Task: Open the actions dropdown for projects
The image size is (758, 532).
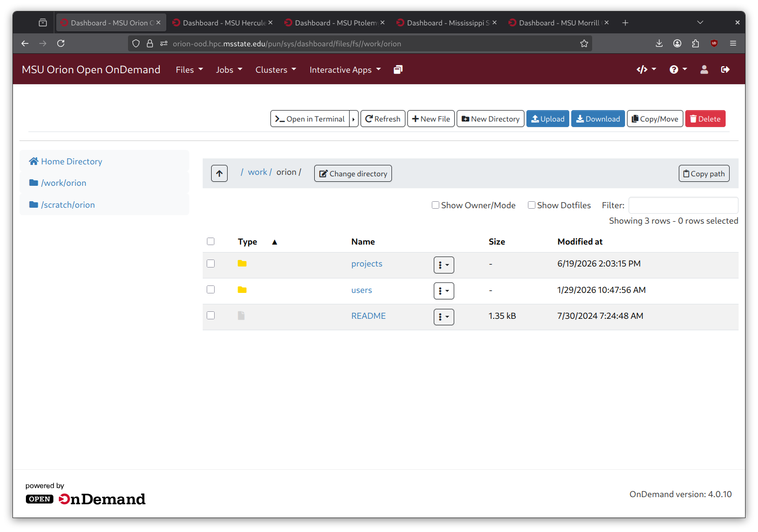Action: pos(444,265)
